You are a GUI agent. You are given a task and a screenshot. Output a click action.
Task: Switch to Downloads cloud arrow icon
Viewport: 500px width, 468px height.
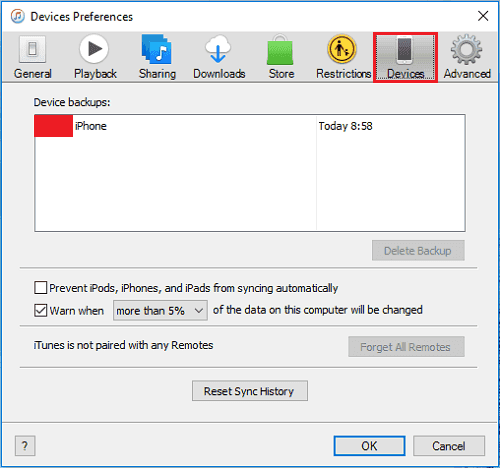[x=218, y=49]
